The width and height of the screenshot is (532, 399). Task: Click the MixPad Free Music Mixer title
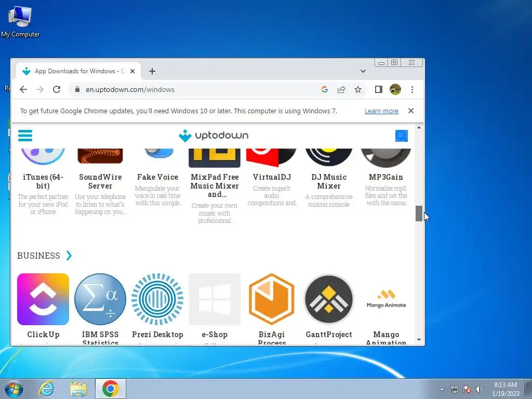(215, 186)
